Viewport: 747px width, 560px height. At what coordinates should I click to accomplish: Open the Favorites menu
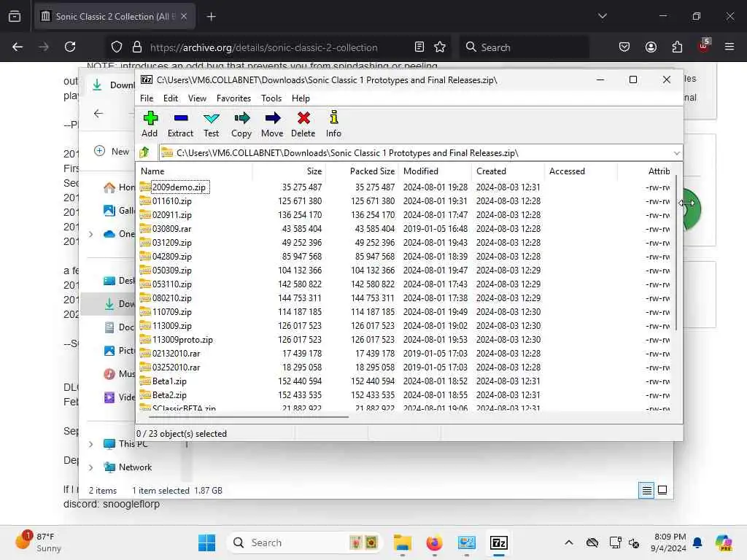(x=233, y=98)
